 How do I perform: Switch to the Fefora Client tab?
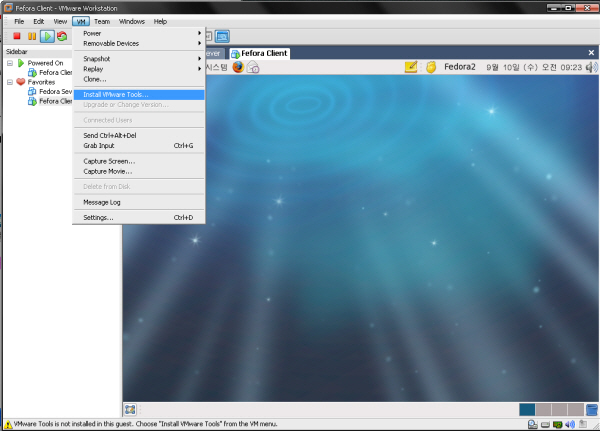point(259,53)
